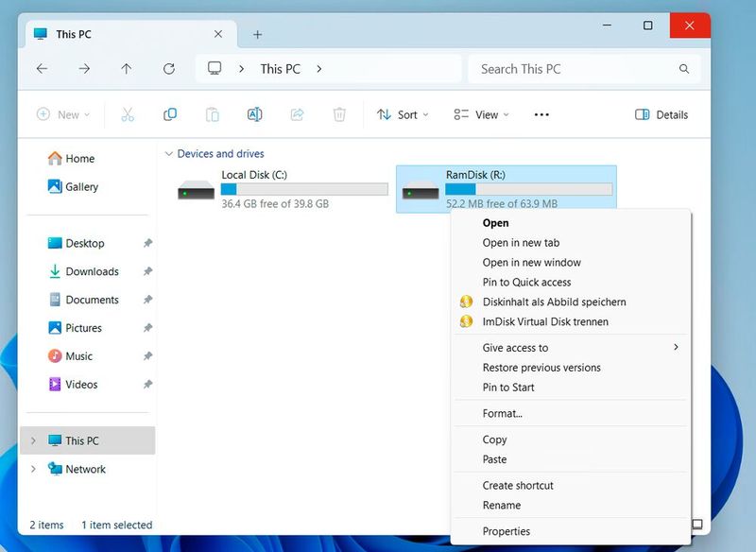Click the Search This PC field

[x=576, y=69]
